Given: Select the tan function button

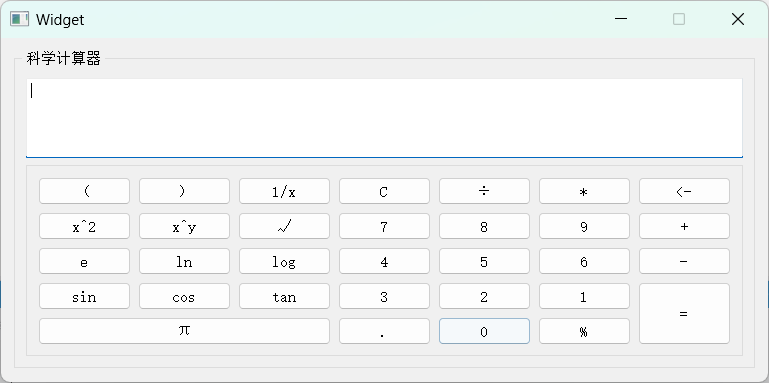Looking at the screenshot, I should pos(284,296).
